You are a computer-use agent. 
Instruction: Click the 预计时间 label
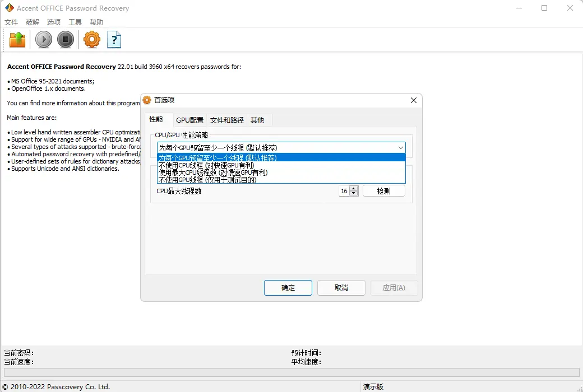[x=307, y=353]
